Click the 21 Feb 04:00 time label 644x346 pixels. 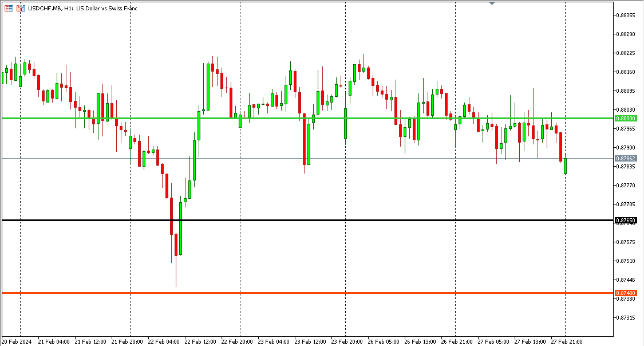pos(54,342)
